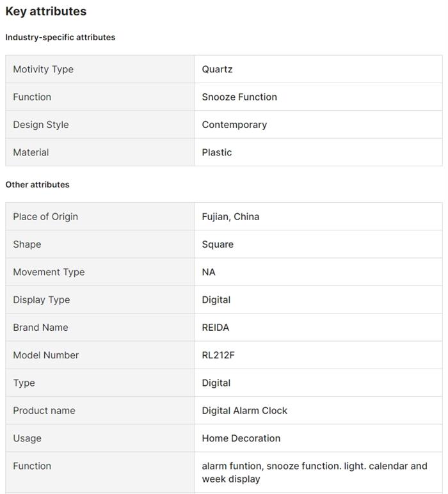Click the "Industry-specific attributes" subheading

[60, 37]
